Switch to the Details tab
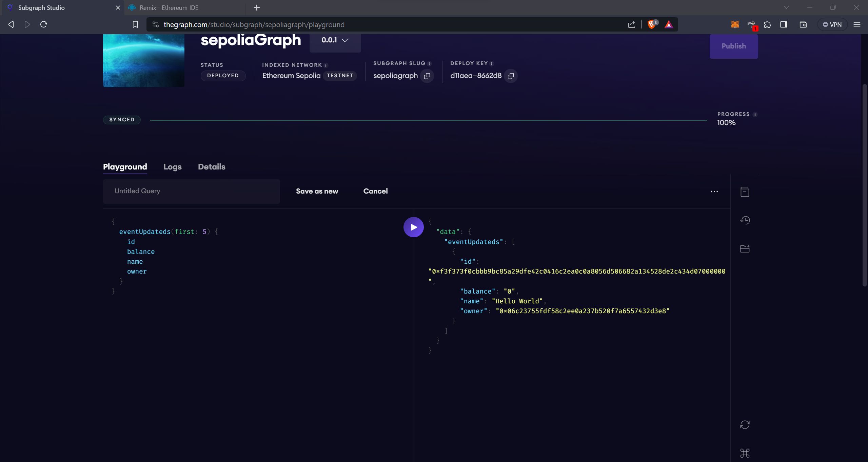This screenshot has width=868, height=462. pyautogui.click(x=211, y=167)
